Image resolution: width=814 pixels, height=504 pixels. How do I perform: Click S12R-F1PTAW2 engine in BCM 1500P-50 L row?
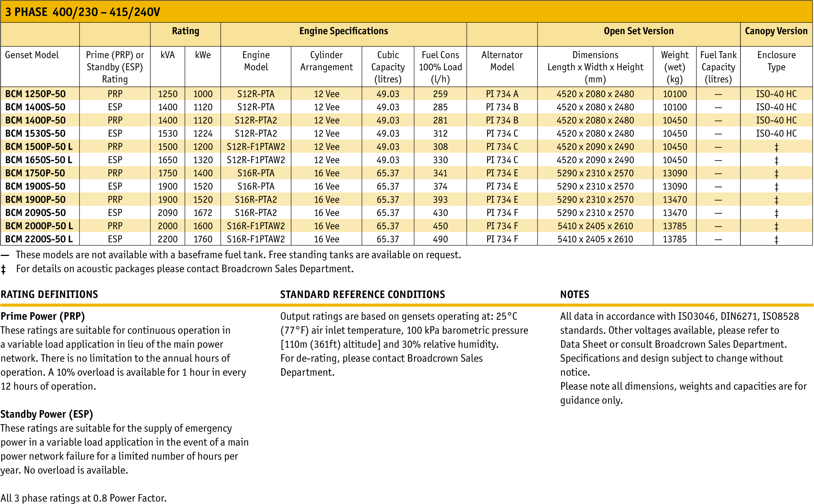coord(256,147)
